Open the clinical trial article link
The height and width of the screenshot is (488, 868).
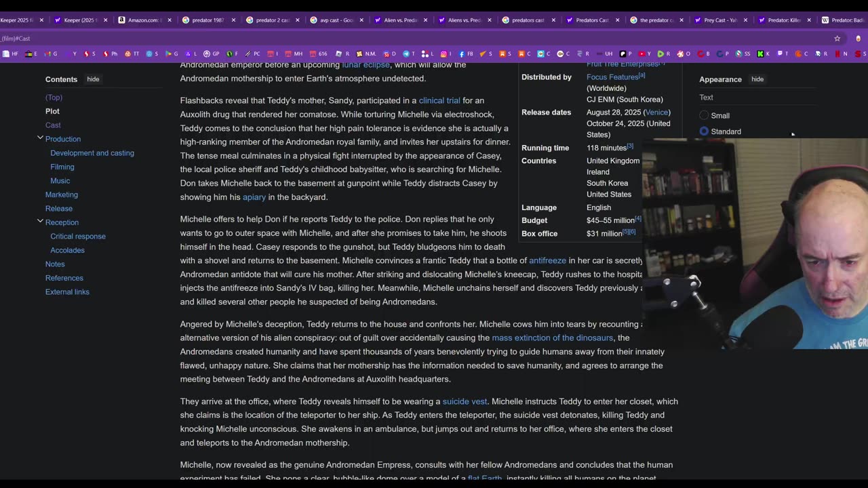point(439,100)
